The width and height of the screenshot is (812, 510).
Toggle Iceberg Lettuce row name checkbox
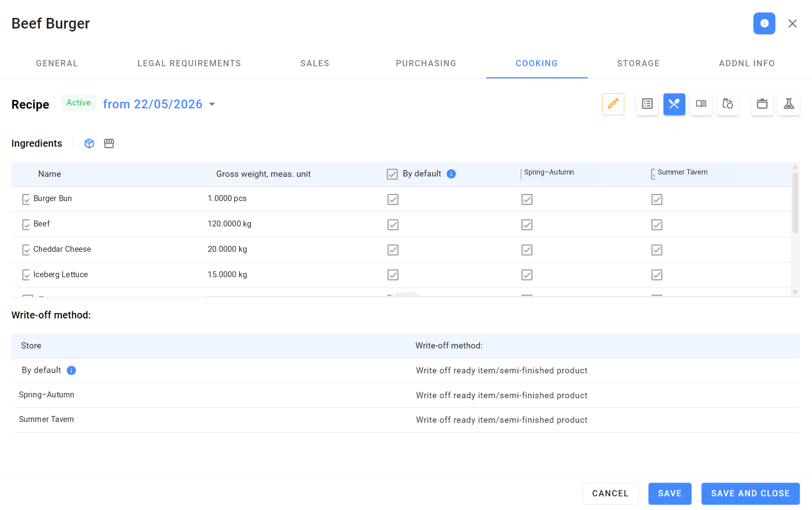tap(26, 275)
